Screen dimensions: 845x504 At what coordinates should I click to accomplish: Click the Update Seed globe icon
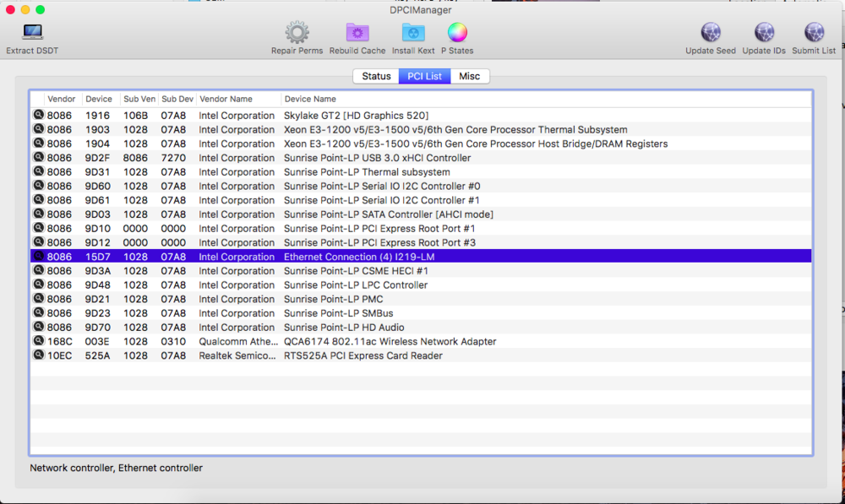tap(711, 33)
